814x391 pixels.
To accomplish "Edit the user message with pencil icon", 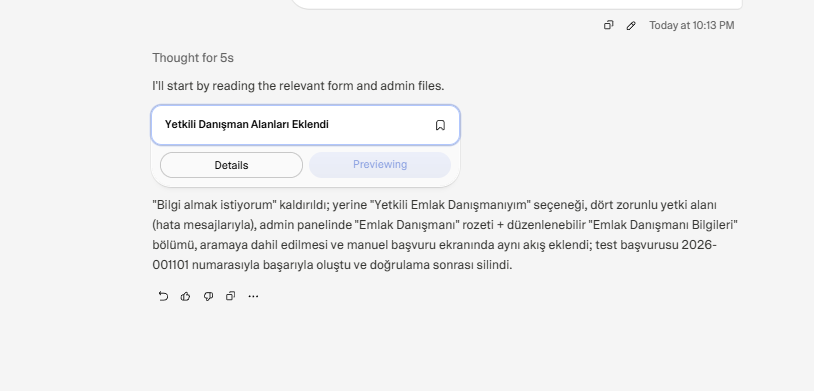I will coord(631,25).
